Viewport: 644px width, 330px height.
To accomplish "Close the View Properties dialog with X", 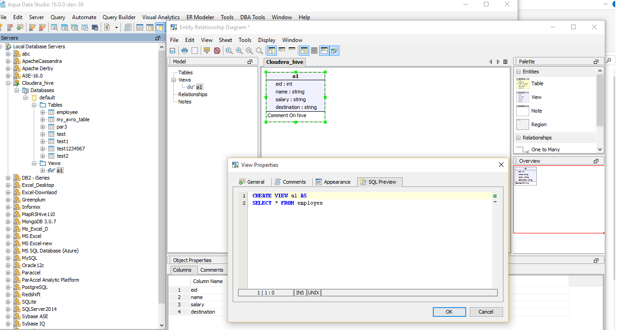I will (x=501, y=165).
